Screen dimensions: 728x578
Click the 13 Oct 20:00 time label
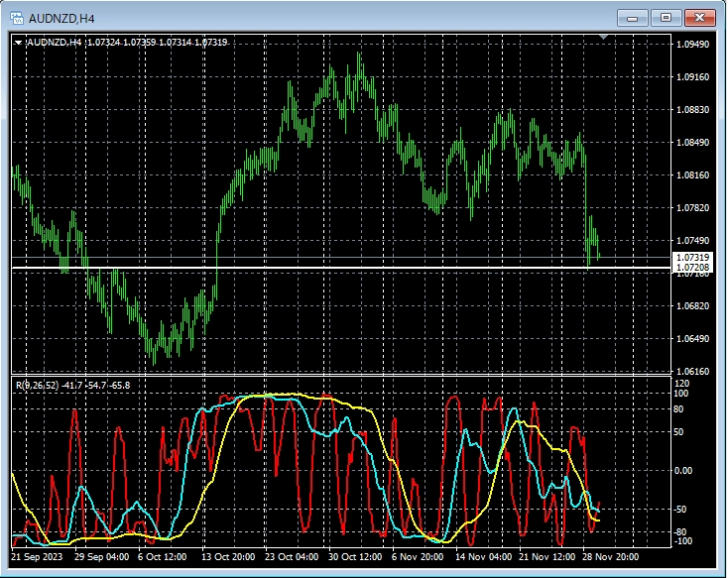tap(228, 557)
